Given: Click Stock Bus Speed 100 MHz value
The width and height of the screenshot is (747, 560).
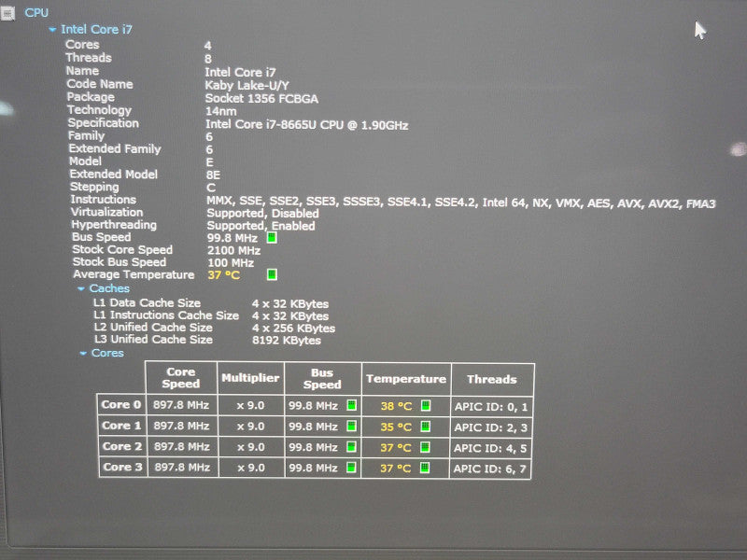Looking at the screenshot, I should point(231,262).
